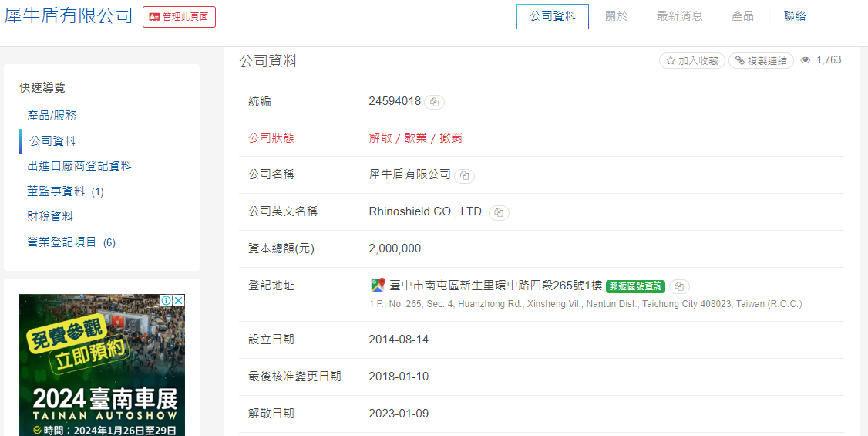Viewport: 868px width, 436px height.
Task: Copy the company name 犀牛盾有限公司
Action: click(x=464, y=176)
